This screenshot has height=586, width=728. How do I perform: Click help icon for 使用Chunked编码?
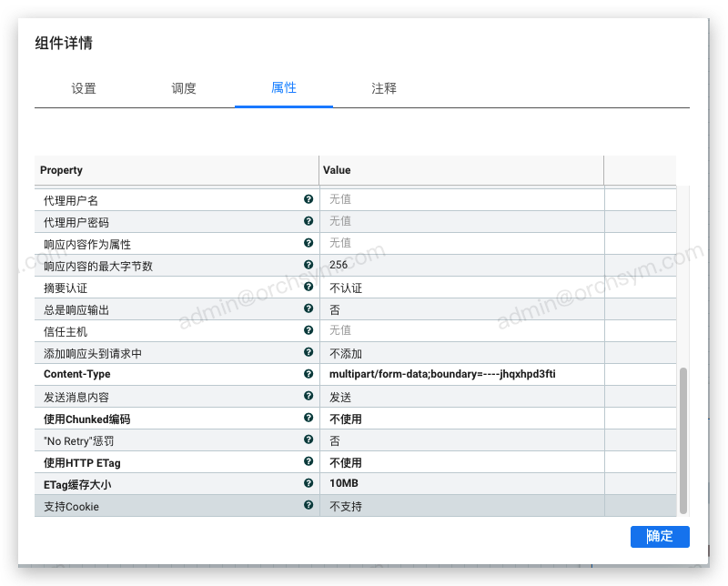click(x=308, y=418)
